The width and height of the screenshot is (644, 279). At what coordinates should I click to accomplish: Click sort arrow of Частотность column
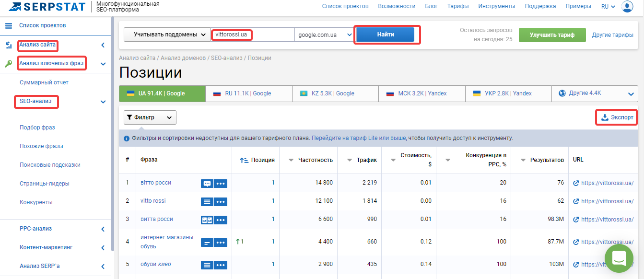click(x=291, y=160)
